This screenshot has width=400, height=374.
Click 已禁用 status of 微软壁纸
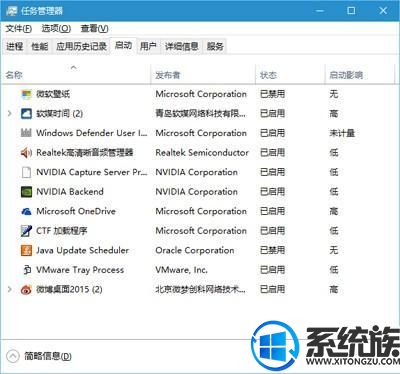click(273, 94)
